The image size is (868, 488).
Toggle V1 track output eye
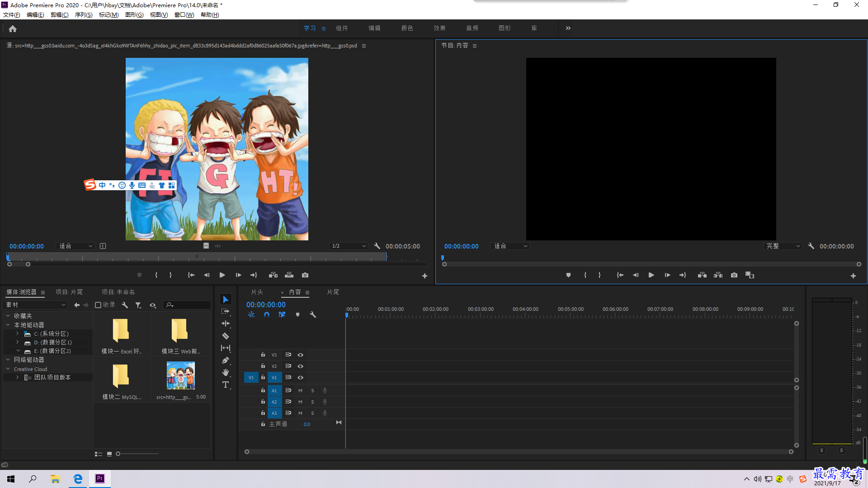(x=300, y=378)
